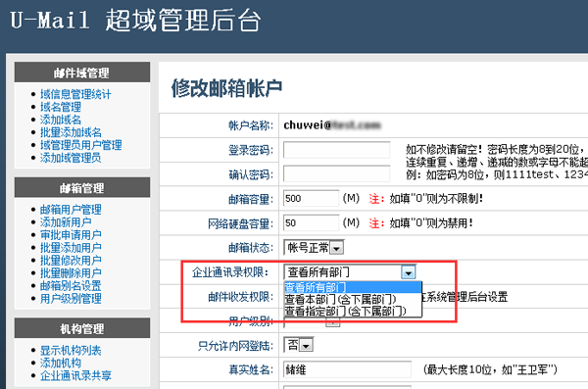This screenshot has height=389, width=588.
Task: Focus the 确认密码 input field
Action: tap(336, 174)
